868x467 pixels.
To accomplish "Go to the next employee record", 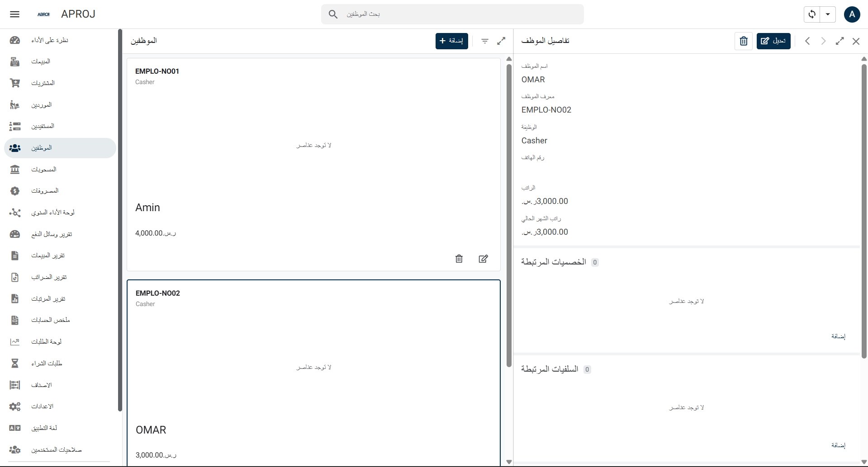I will coord(823,41).
